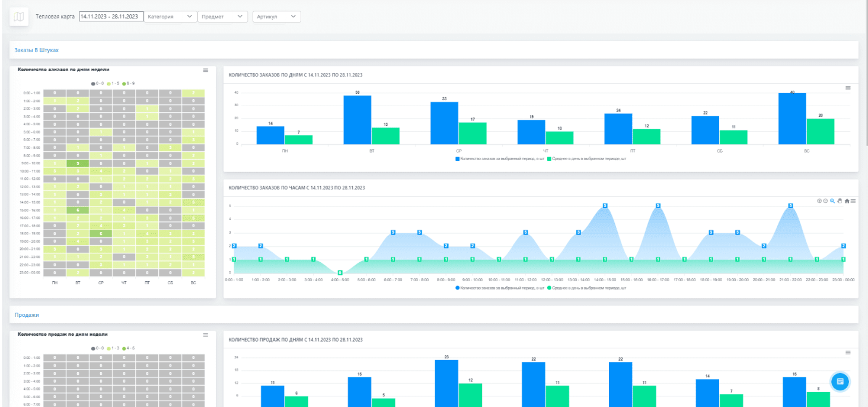Open the Артикул dropdown
Viewport: 868px width, 407px height.
tap(277, 17)
